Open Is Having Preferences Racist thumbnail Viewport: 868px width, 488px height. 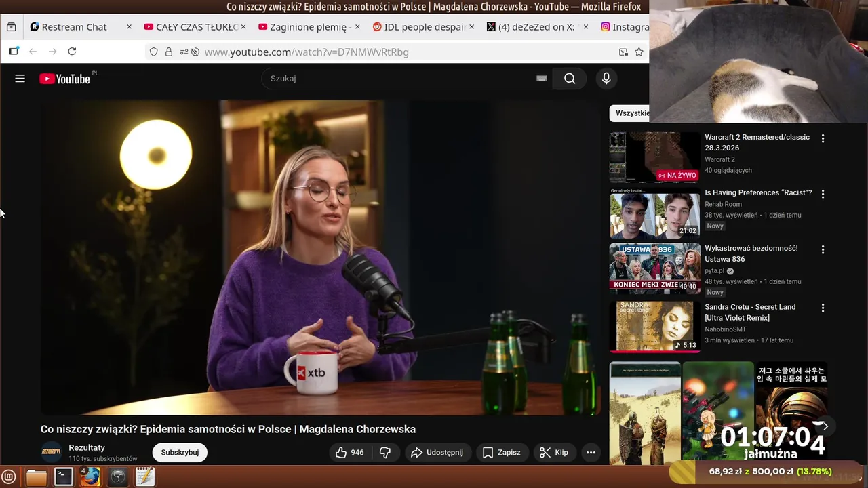click(x=654, y=213)
